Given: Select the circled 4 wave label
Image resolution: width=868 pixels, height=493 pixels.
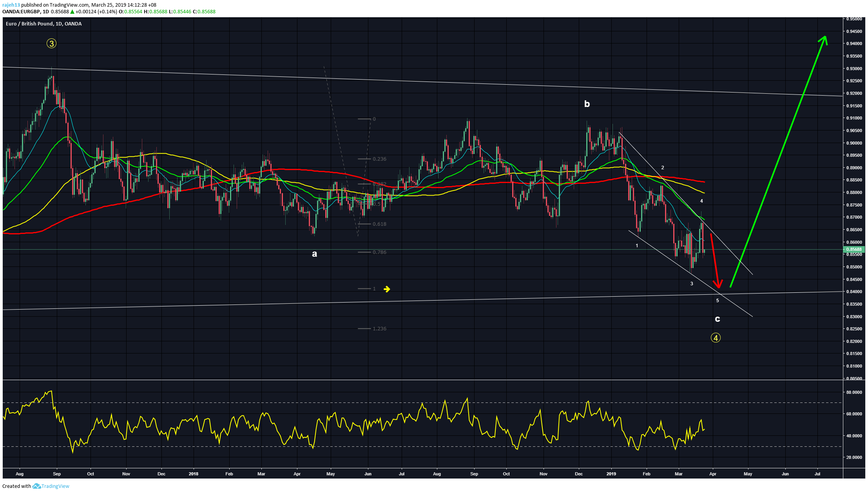Looking at the screenshot, I should click(x=716, y=338).
